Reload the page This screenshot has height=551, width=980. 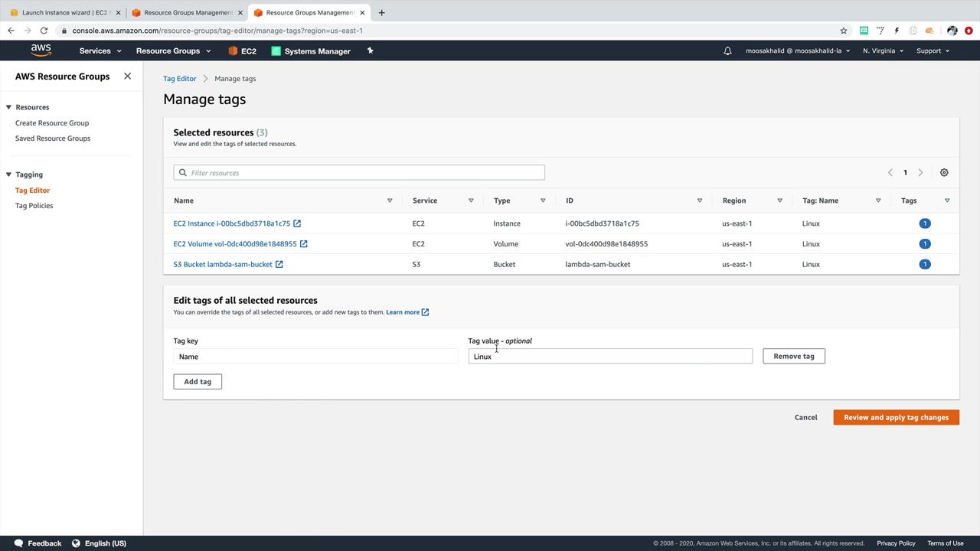pyautogui.click(x=44, y=31)
